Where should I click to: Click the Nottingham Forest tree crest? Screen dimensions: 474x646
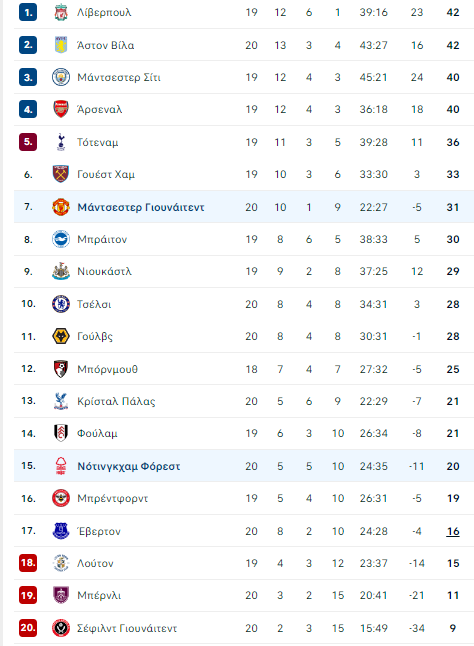click(61, 466)
